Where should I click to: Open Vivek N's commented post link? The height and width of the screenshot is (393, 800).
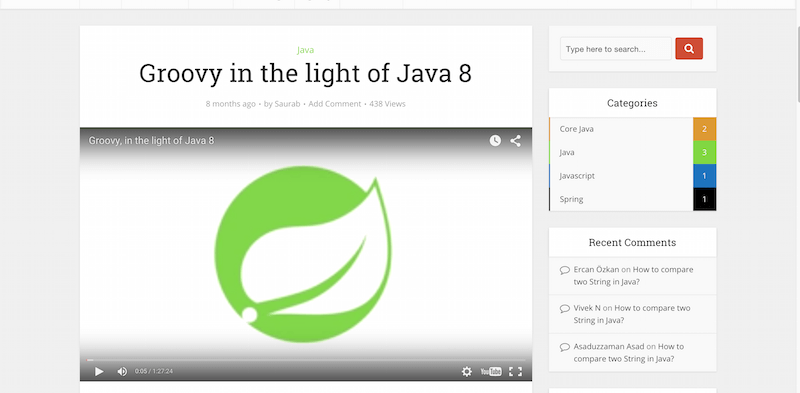pyautogui.click(x=632, y=314)
